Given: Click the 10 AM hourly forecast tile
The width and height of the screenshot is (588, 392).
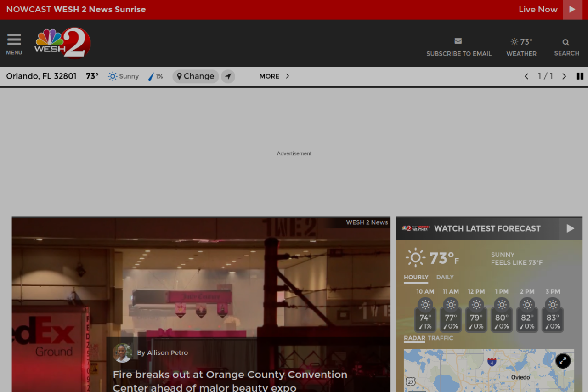Looking at the screenshot, I should [425, 315].
